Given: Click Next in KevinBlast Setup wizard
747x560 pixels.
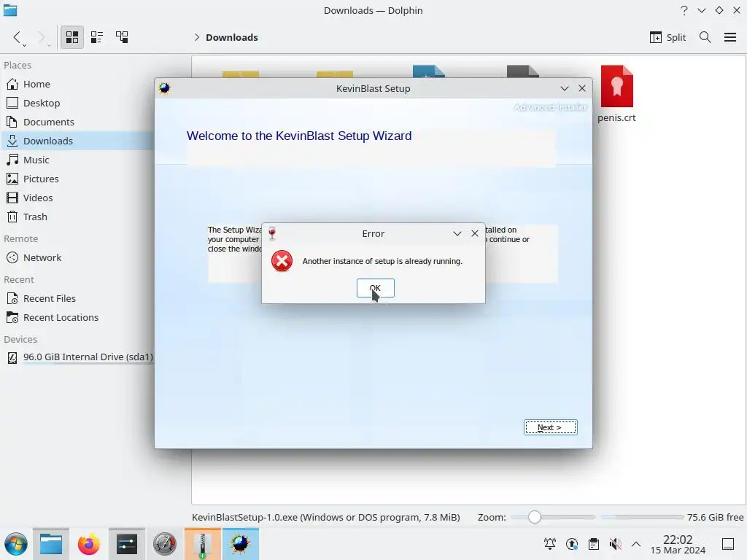Looking at the screenshot, I should 550,427.
